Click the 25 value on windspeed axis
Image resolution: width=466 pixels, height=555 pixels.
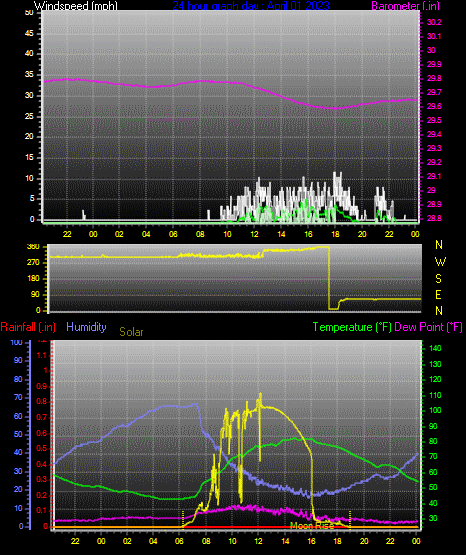pos(29,116)
